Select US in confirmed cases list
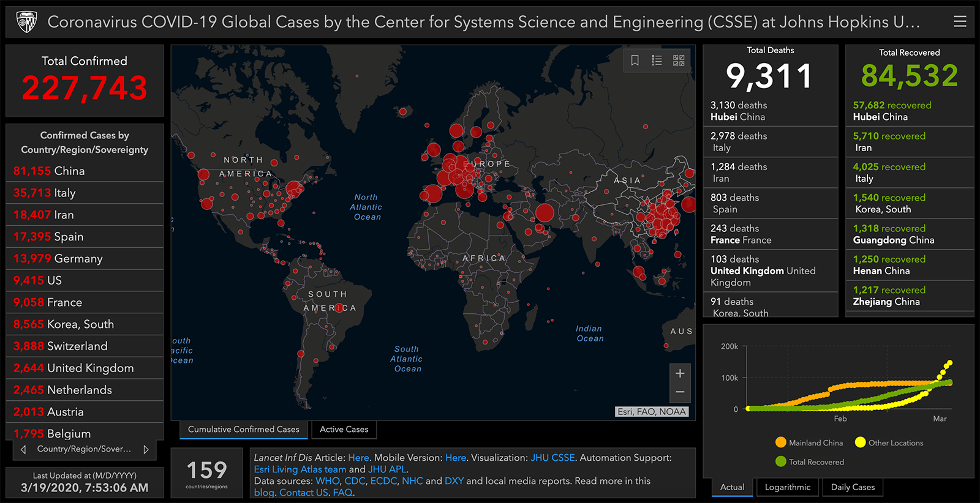980x503 pixels. pos(85,280)
